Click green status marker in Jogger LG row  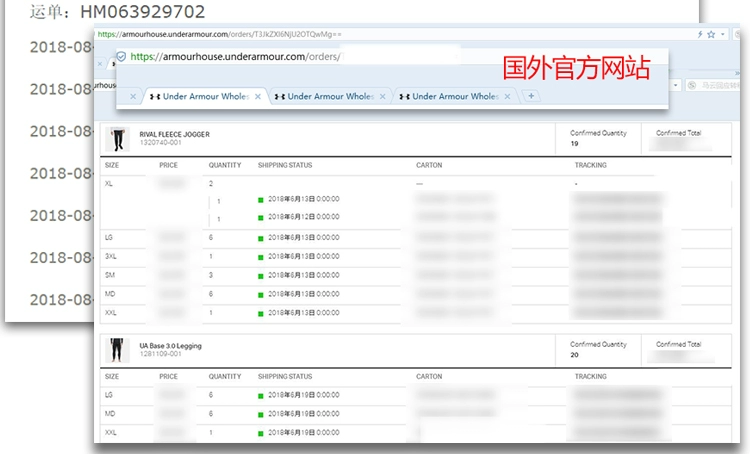coord(261,239)
